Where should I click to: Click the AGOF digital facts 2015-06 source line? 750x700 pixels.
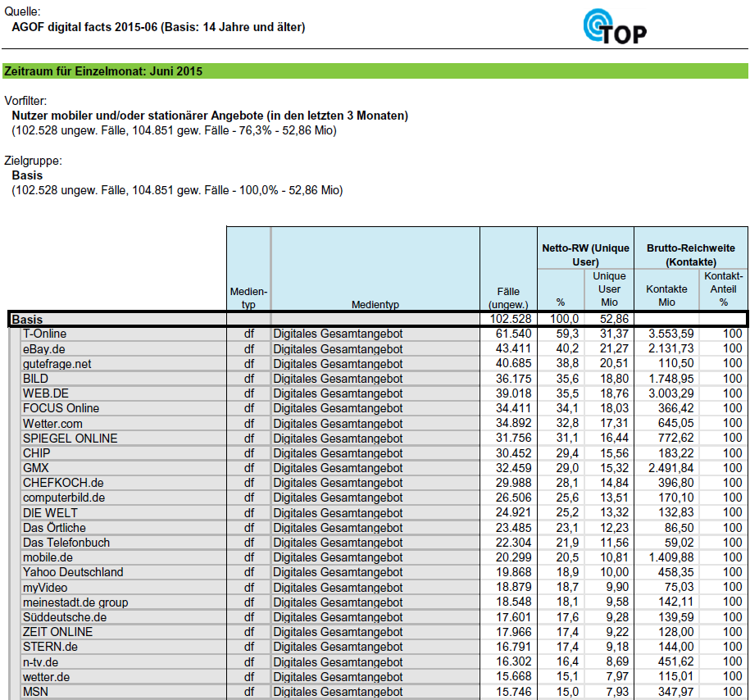point(158,27)
